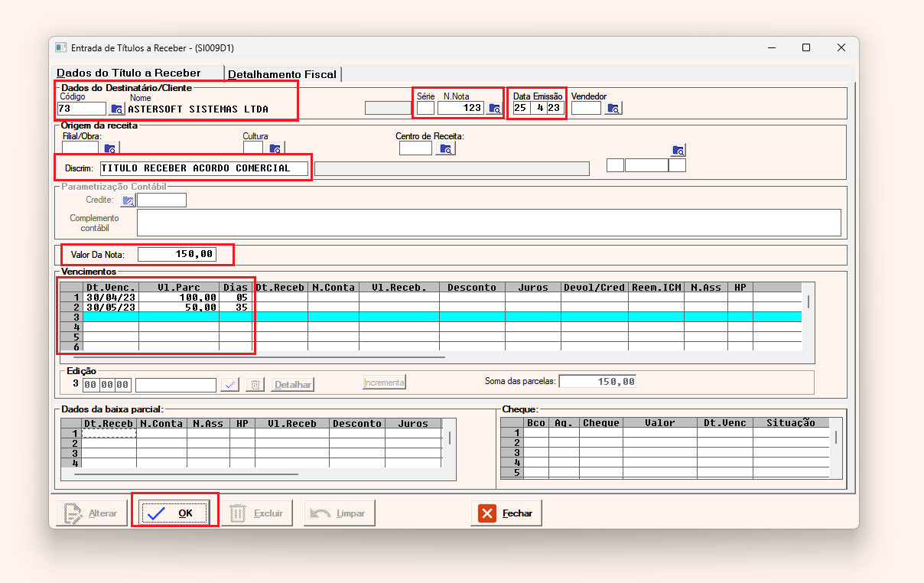Switch to the Detalhamento Fiscal tab
924x583 pixels.
click(x=282, y=74)
